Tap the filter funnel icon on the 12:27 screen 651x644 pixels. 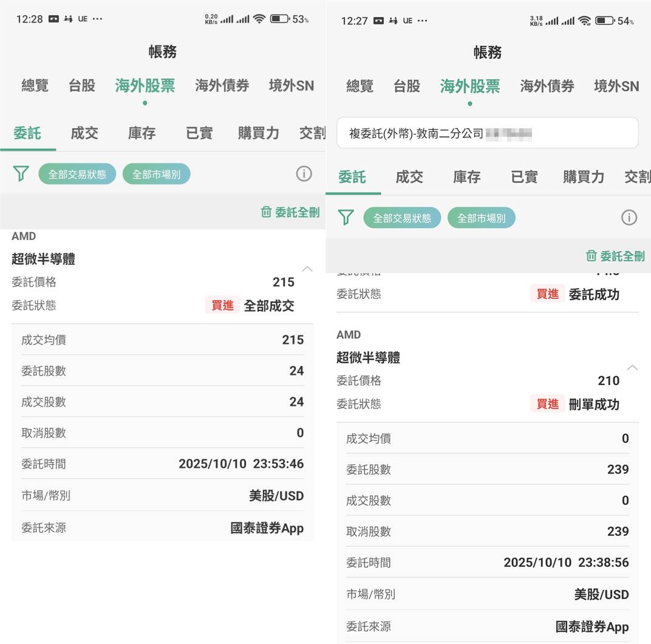pos(346,218)
